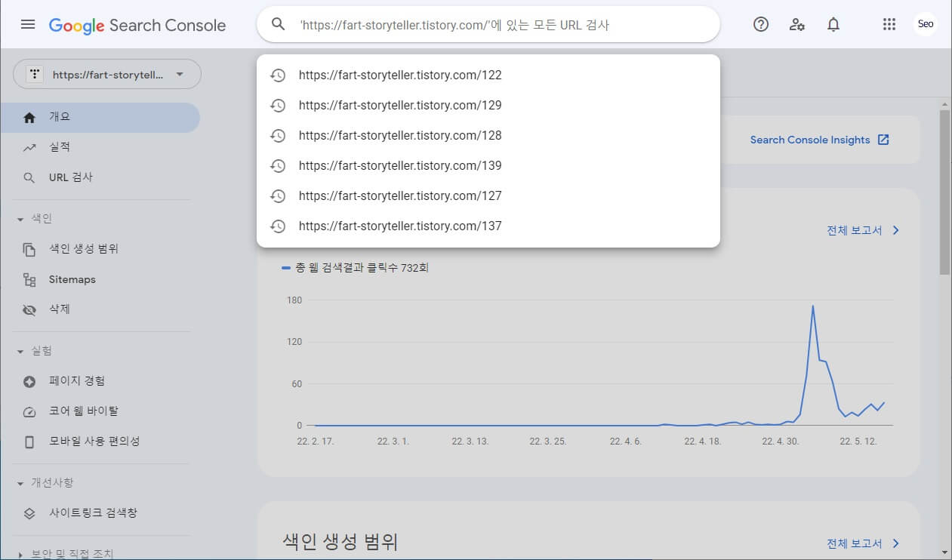This screenshot has height=560, width=952.
Task: Click the phone icon beside 모바일 사용 편의성
Action: [x=29, y=442]
